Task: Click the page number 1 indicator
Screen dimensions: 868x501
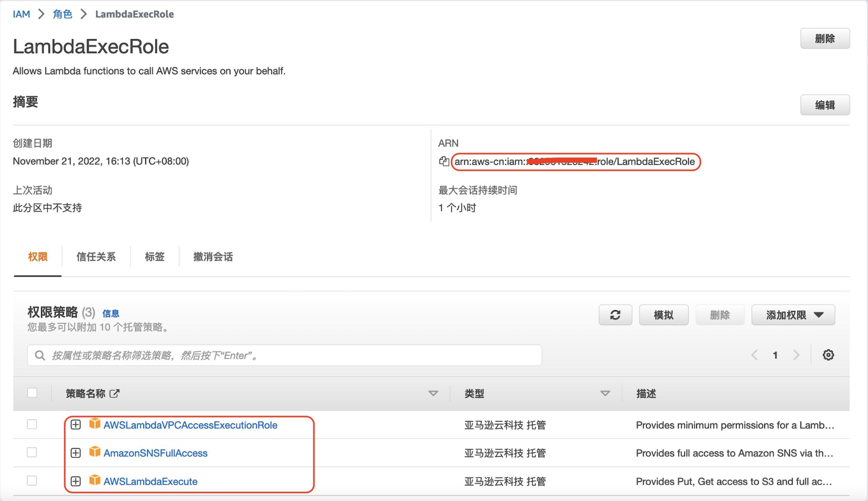Action: [775, 355]
